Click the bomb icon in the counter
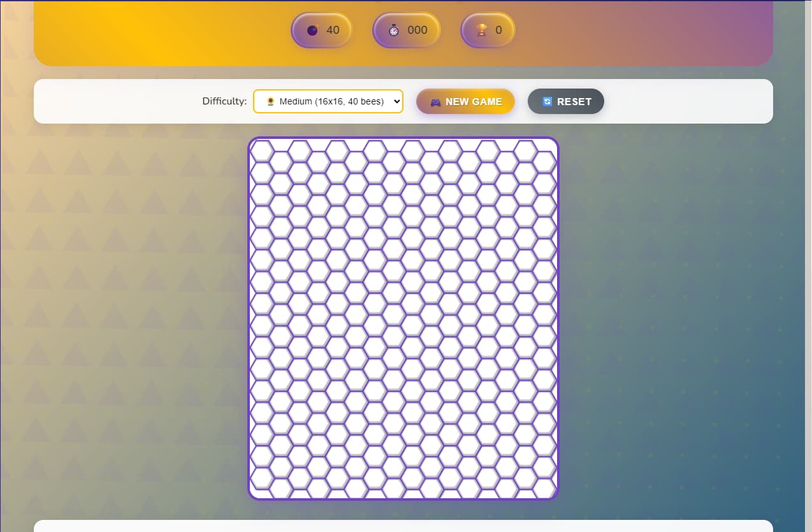 pos(312,30)
